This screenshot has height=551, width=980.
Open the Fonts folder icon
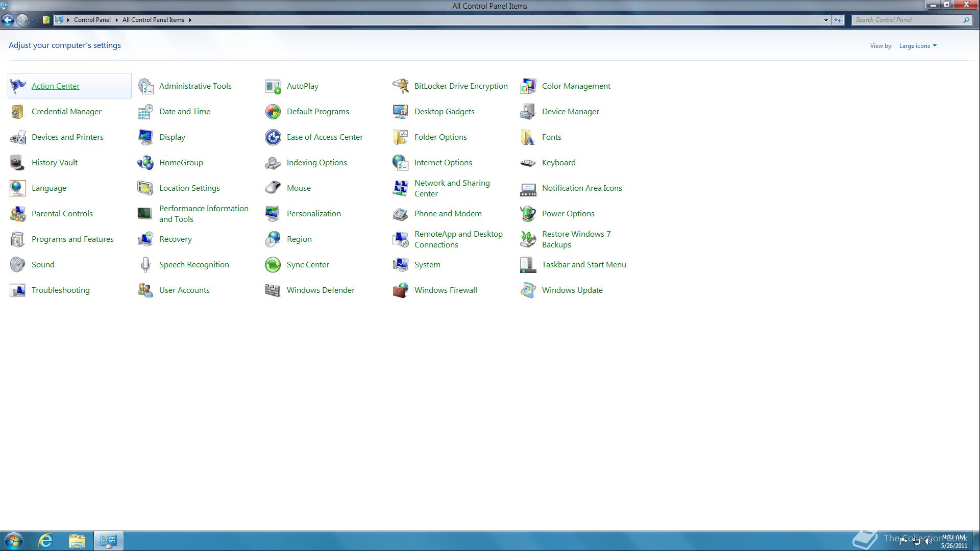[528, 137]
